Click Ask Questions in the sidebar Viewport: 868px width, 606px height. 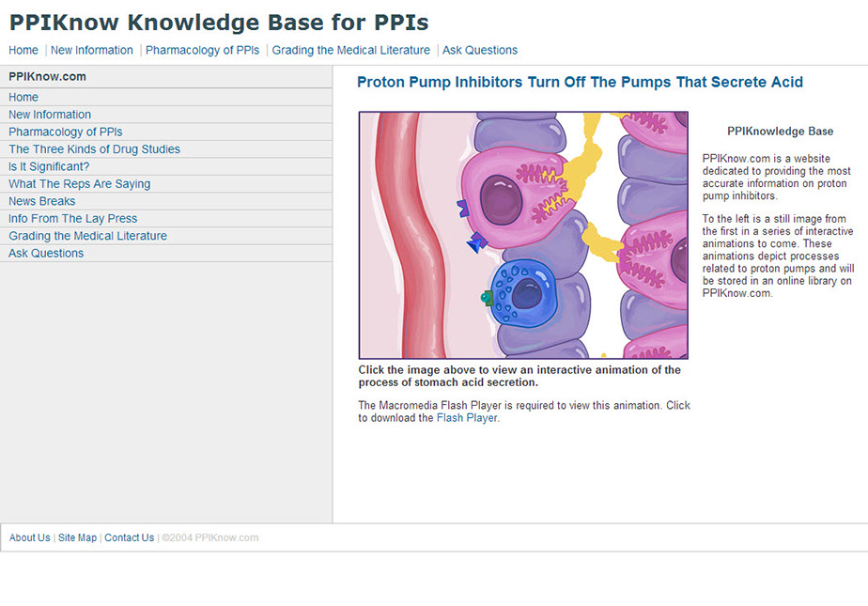(x=46, y=254)
